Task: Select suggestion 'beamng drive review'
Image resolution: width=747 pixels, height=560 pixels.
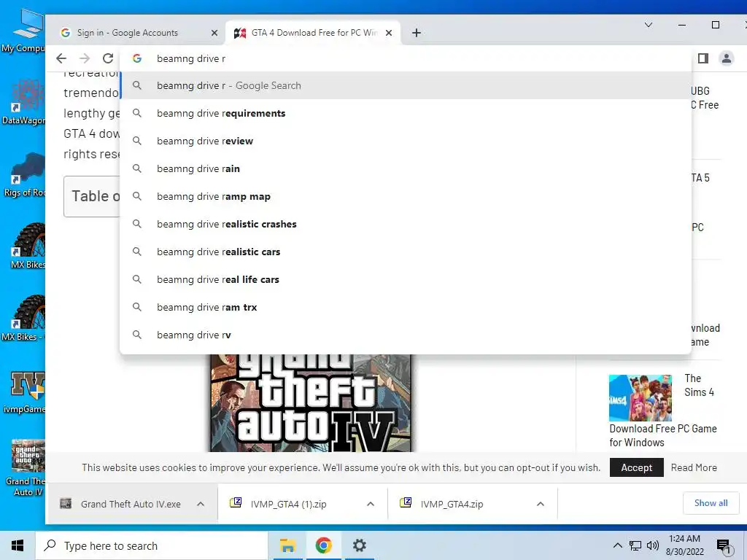Action: (406, 141)
